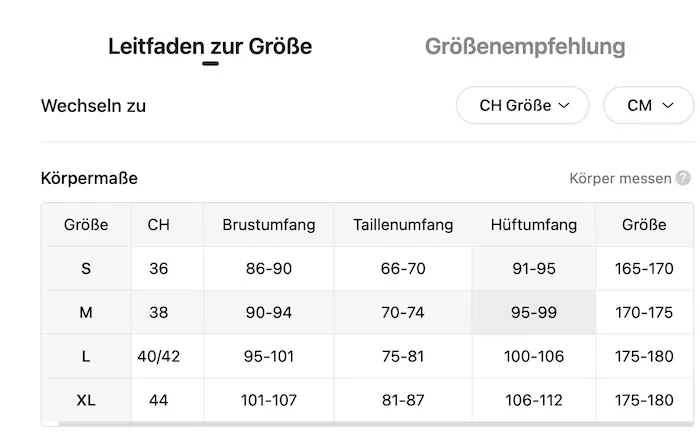The image size is (700, 440).
Task: Click the Hüftumfang column header
Action: click(x=534, y=224)
